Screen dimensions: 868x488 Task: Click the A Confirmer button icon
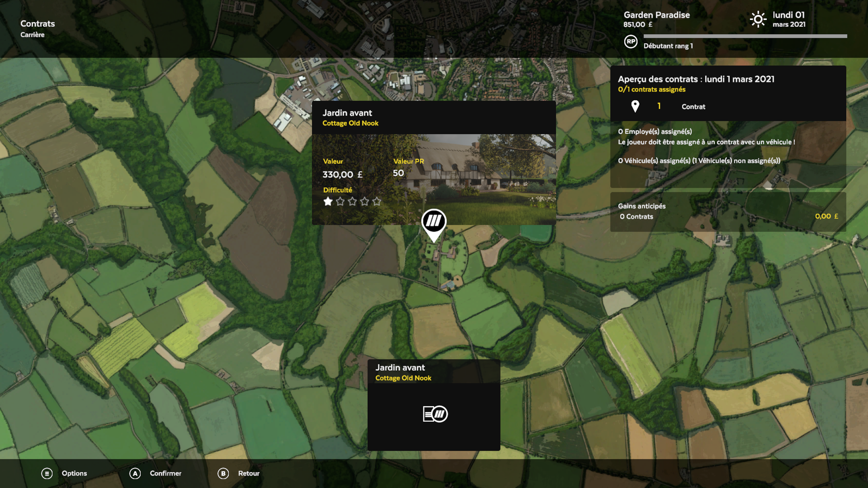point(135,473)
